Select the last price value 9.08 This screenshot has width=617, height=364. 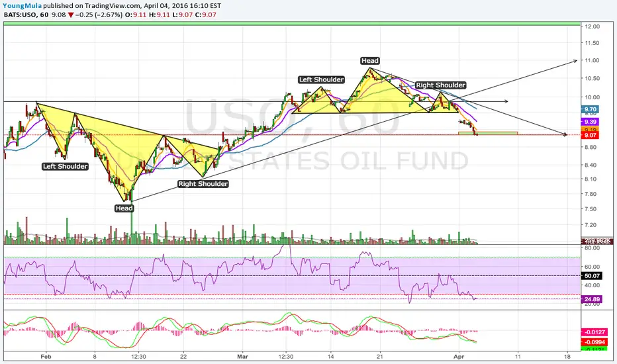(x=59, y=15)
